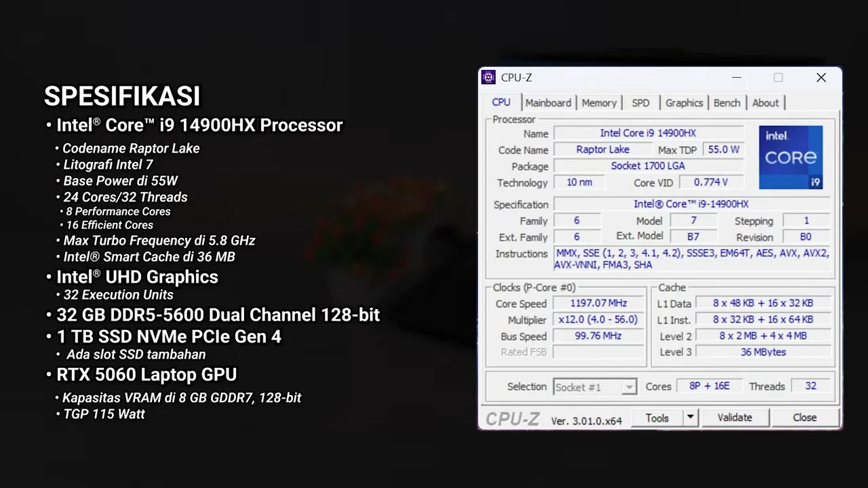Click the Level 3 value 36 MBytes

[x=763, y=352]
